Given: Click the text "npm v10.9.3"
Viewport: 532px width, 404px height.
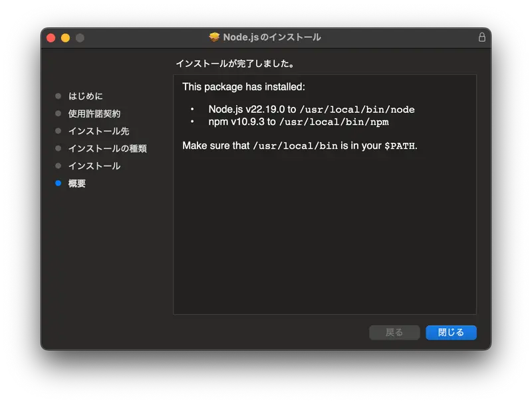Looking at the screenshot, I should pyautogui.click(x=236, y=122).
